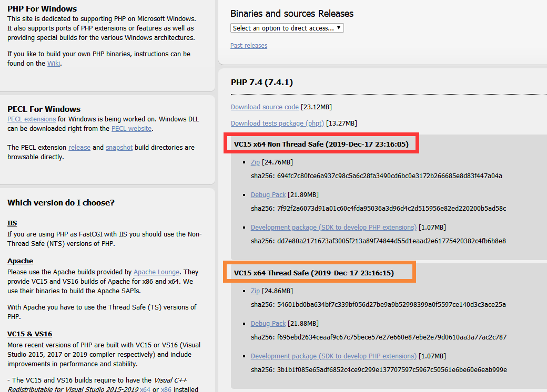
Task: Click the PHP 7.4 (7.4.1) heading
Action: (261, 82)
